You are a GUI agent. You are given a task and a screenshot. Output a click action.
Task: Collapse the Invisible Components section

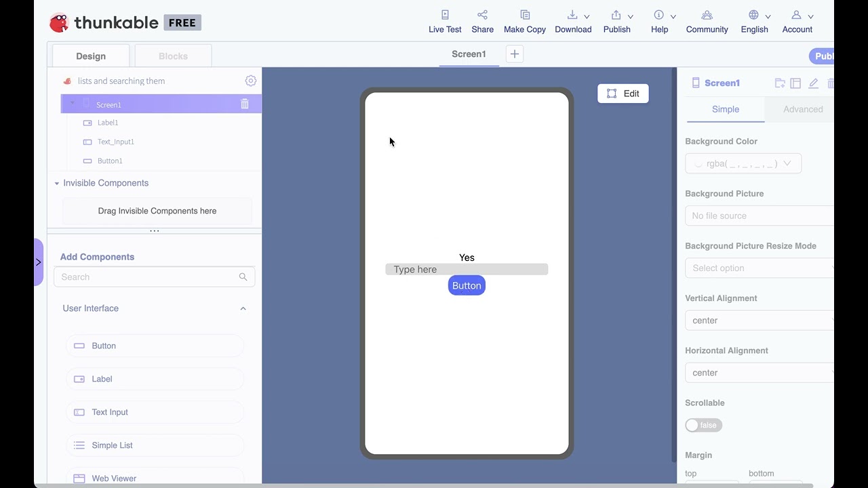pos(57,183)
